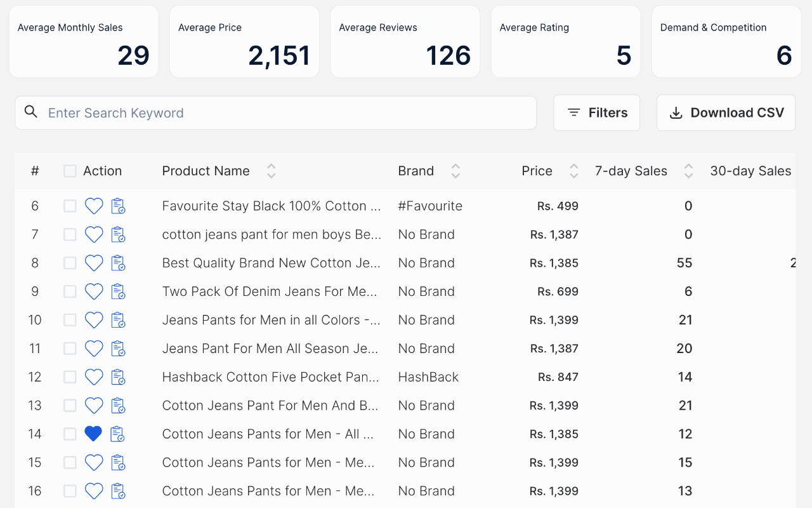Screen dimensions: 812x508
Task: Click the search magnifier icon
Action: pyautogui.click(x=31, y=112)
